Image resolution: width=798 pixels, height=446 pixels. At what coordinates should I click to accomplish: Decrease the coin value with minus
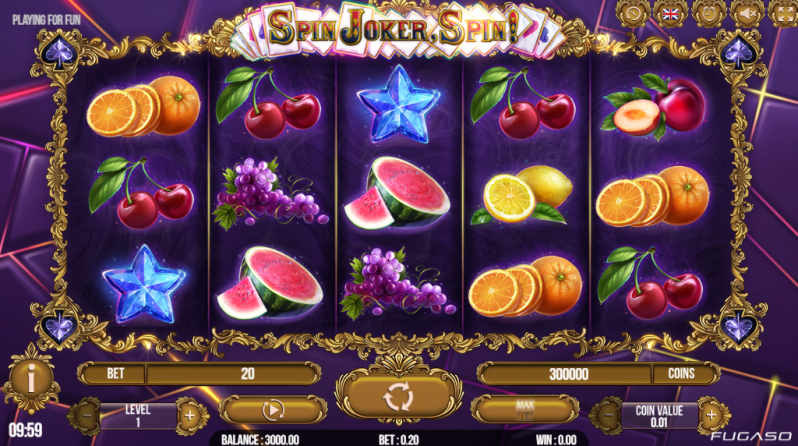click(609, 415)
